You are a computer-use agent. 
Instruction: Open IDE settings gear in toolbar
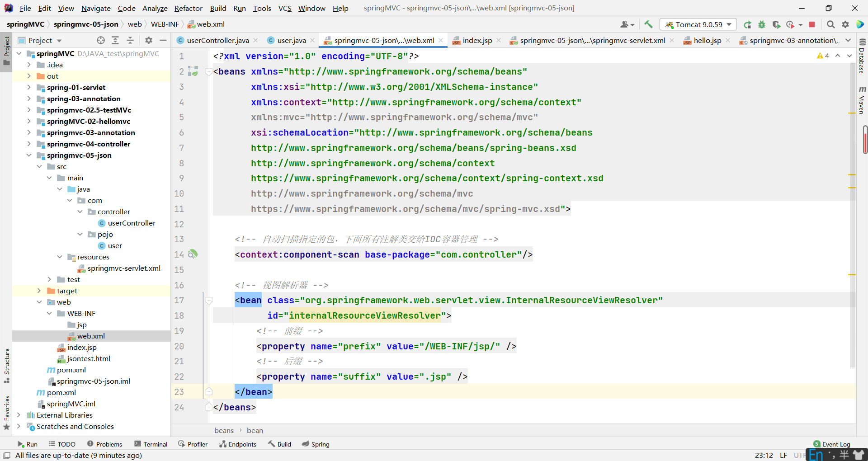click(x=845, y=24)
